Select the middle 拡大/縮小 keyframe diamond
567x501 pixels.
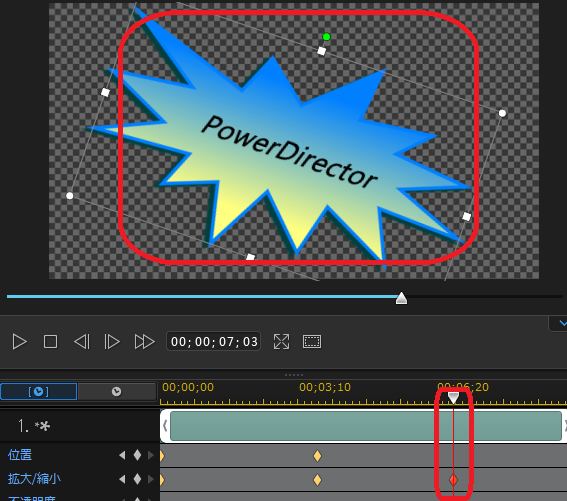tap(317, 480)
